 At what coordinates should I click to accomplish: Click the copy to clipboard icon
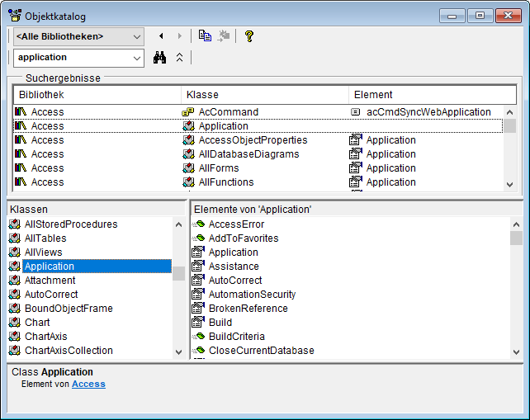pos(205,36)
